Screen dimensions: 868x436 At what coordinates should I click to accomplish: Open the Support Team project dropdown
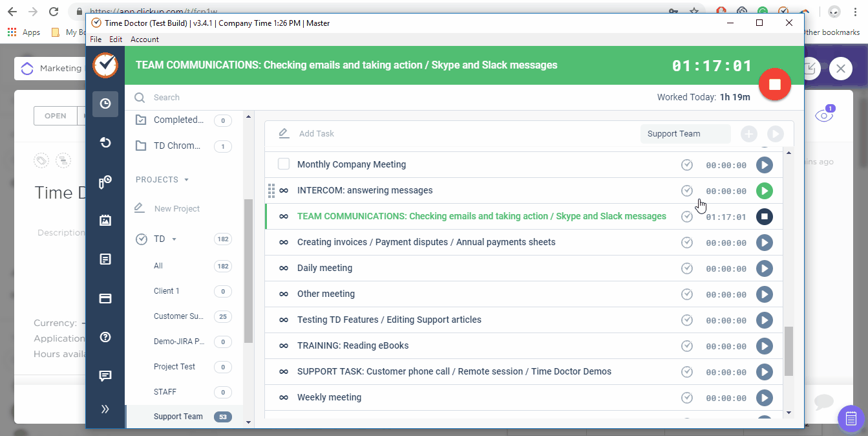pos(685,134)
